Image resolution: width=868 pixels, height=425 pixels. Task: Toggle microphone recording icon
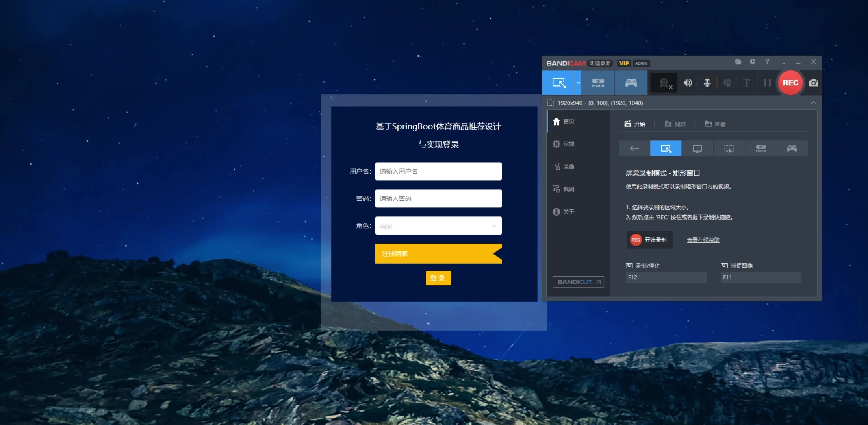pyautogui.click(x=707, y=83)
